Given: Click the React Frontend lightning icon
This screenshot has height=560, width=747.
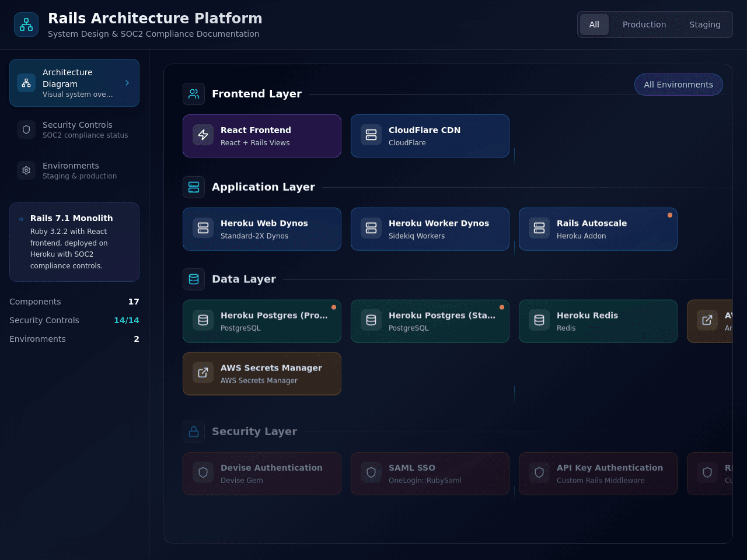Looking at the screenshot, I should click(203, 135).
